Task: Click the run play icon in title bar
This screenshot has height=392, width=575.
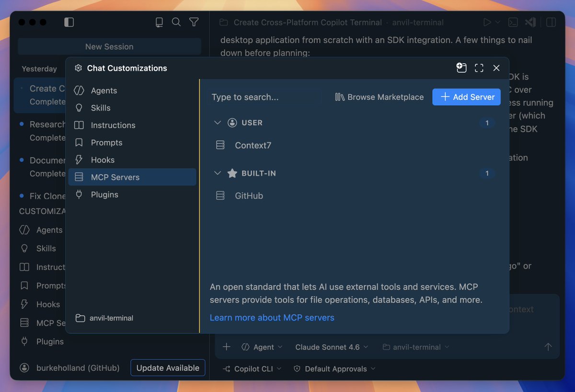Action: (487, 22)
